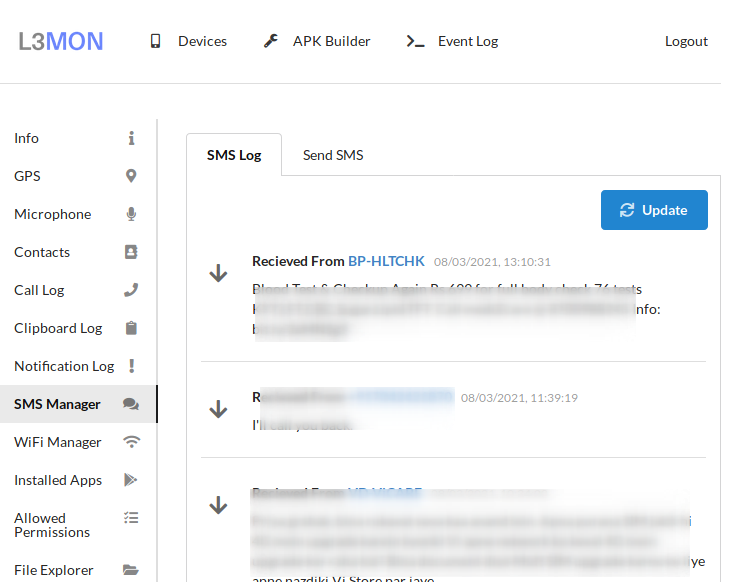Click Logout
The image size is (738, 582).
tap(686, 41)
